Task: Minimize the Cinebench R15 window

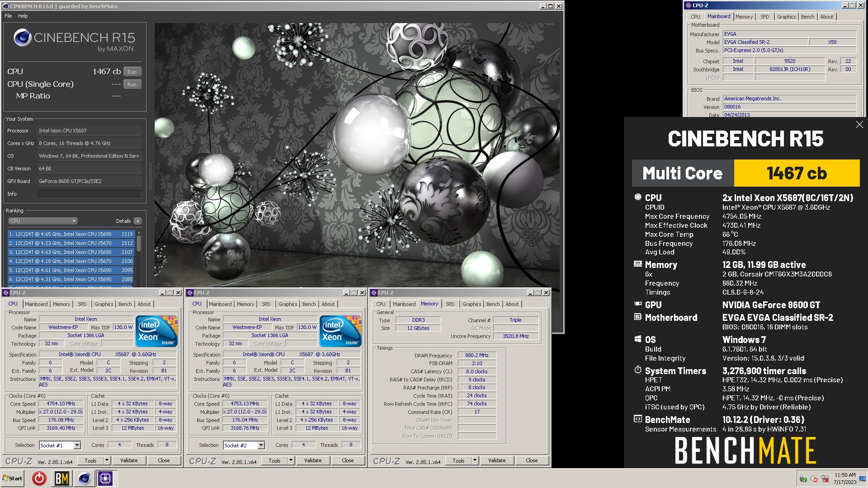Action: (x=542, y=6)
